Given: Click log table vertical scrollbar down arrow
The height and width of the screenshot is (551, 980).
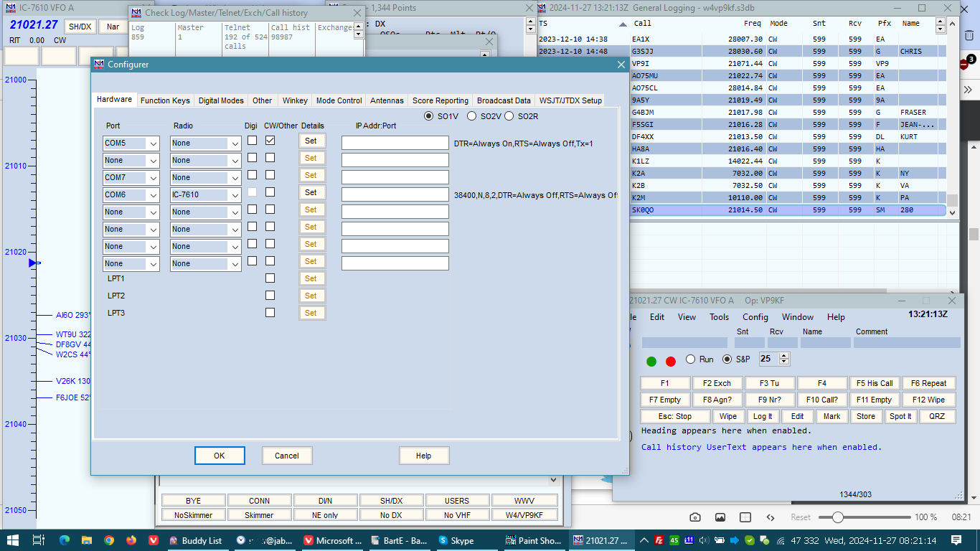Looking at the screenshot, I should coord(952,212).
